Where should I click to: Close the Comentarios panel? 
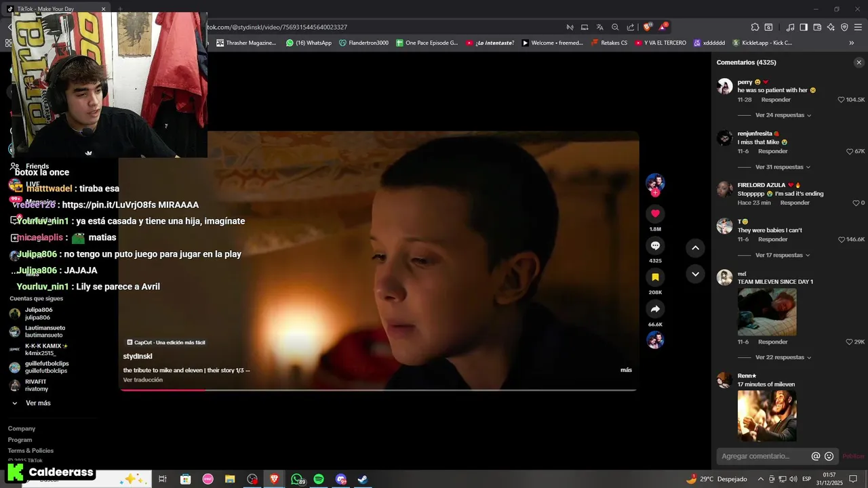coord(859,62)
